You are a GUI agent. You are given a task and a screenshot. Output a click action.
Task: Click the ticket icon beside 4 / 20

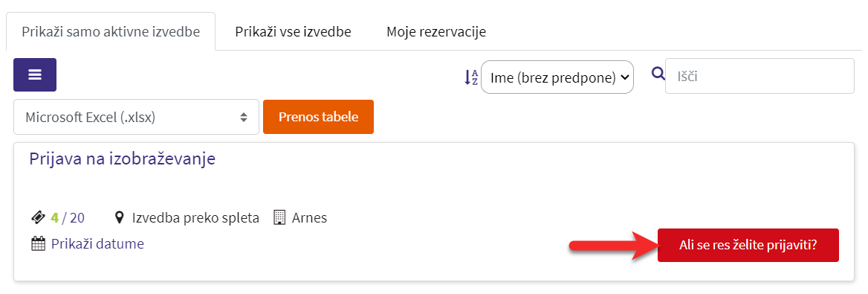[38, 218]
